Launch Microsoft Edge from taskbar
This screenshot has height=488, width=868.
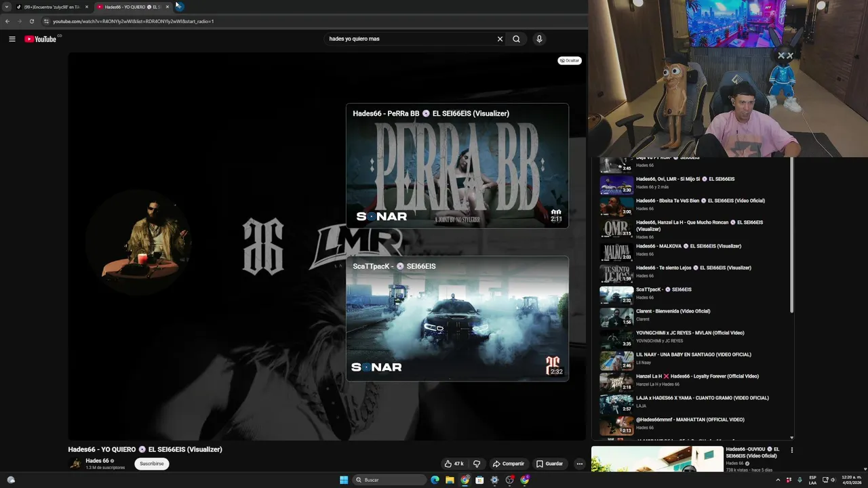(x=435, y=480)
